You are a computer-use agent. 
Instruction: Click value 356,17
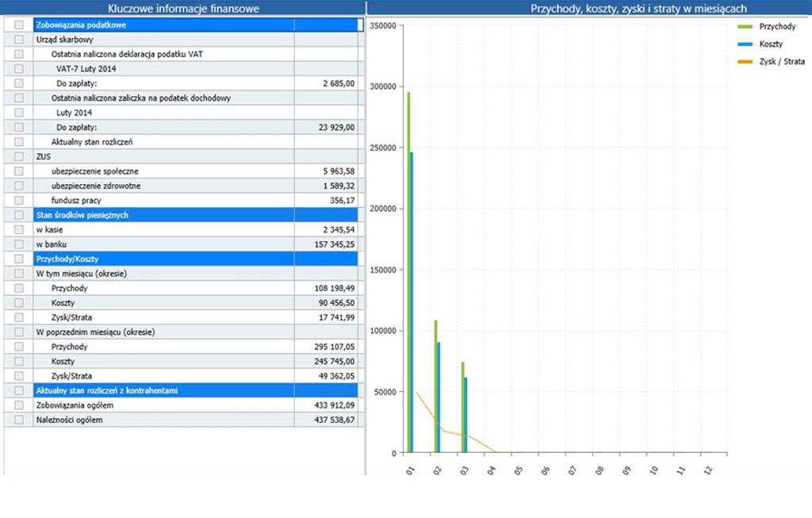(343, 201)
